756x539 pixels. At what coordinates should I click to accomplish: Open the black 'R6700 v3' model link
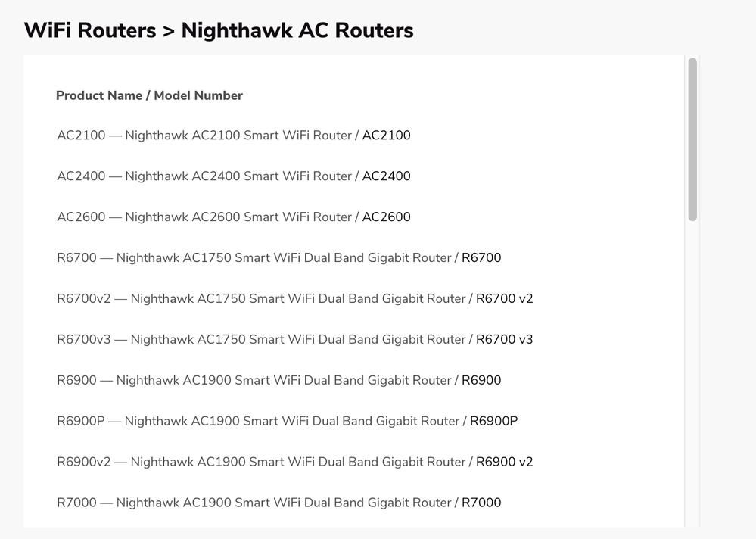point(504,340)
